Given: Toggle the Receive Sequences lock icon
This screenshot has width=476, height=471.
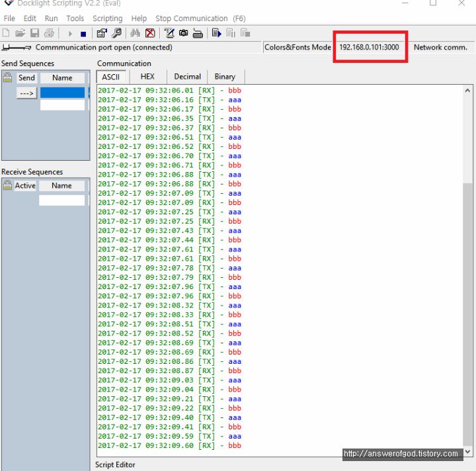Looking at the screenshot, I should (x=7, y=185).
